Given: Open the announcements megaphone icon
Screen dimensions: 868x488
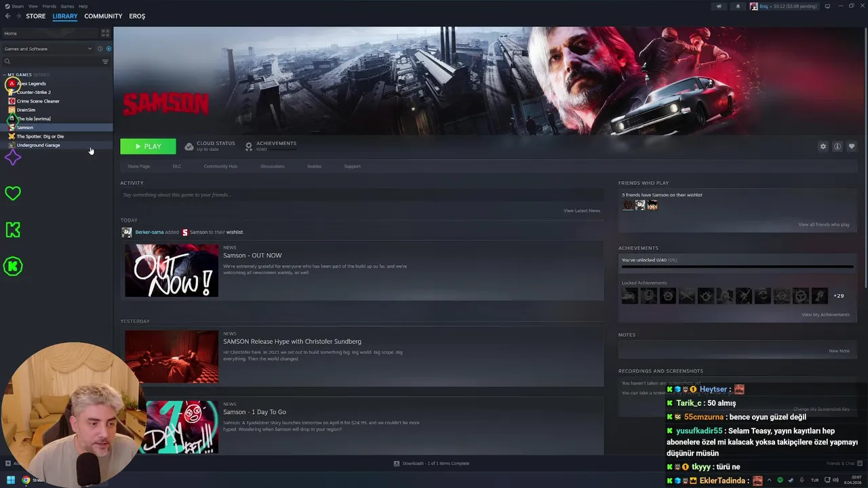Looking at the screenshot, I should [x=719, y=6].
